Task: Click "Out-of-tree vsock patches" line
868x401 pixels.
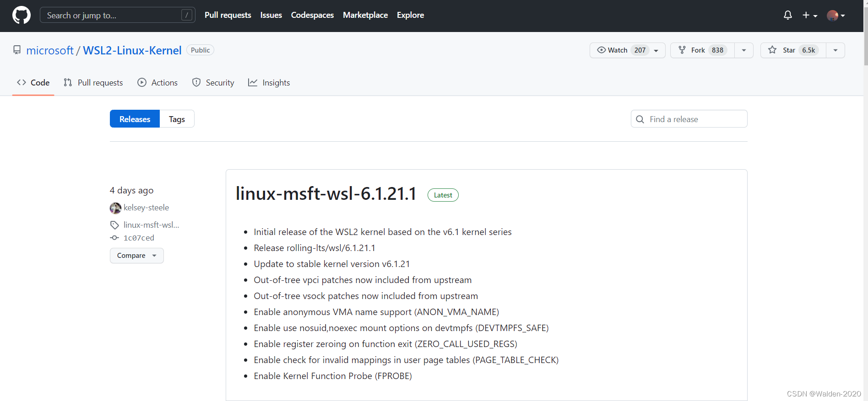Action: [366, 296]
